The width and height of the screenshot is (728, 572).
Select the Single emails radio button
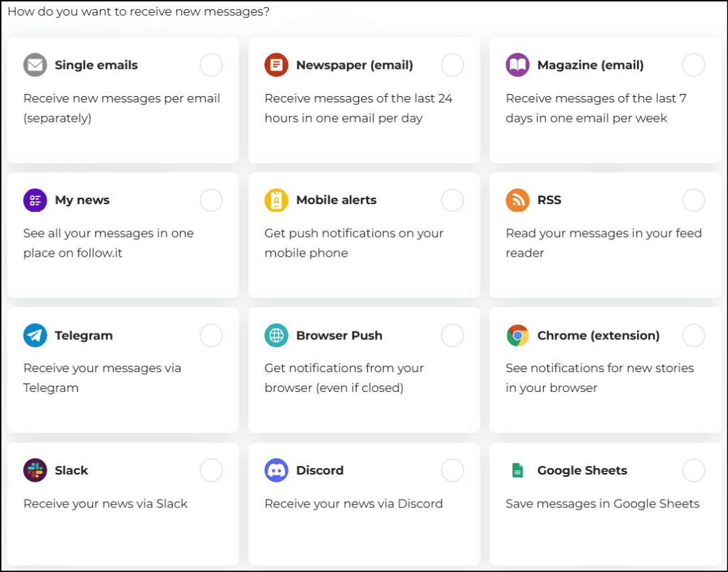[x=211, y=65]
